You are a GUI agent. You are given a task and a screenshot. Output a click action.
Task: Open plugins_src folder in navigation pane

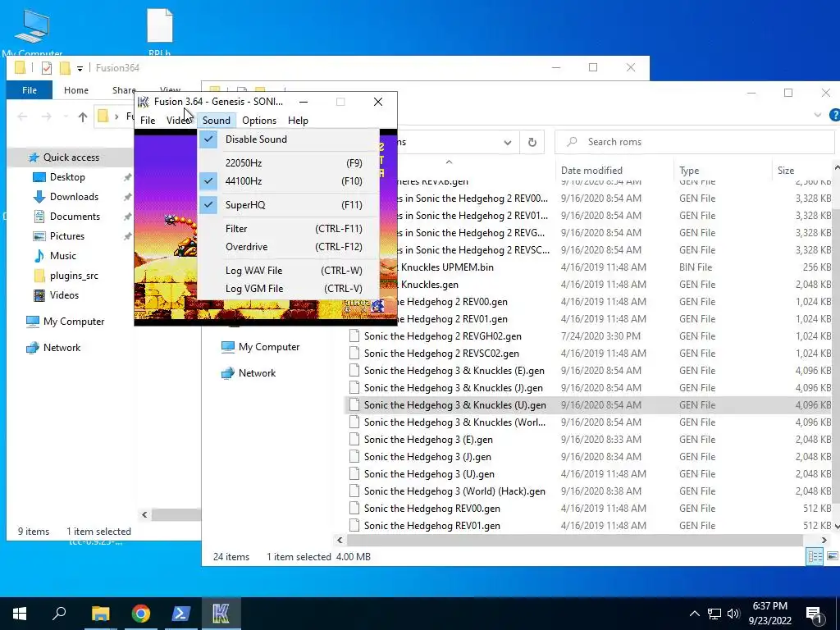point(74,276)
